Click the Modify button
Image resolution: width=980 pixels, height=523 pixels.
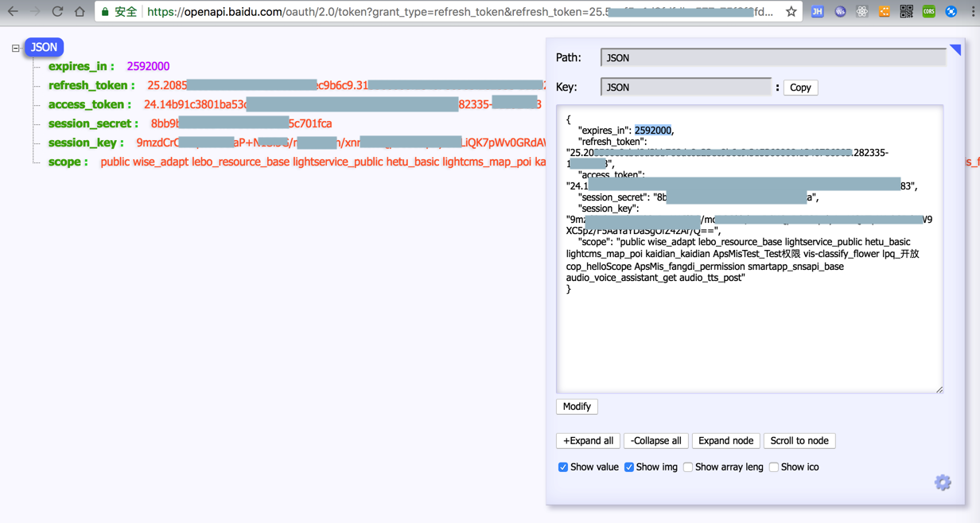pos(577,406)
